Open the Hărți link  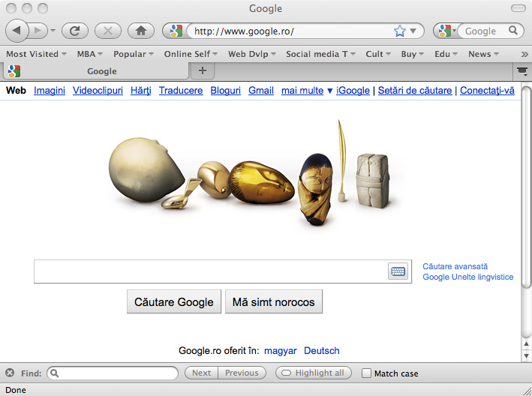coord(141,91)
